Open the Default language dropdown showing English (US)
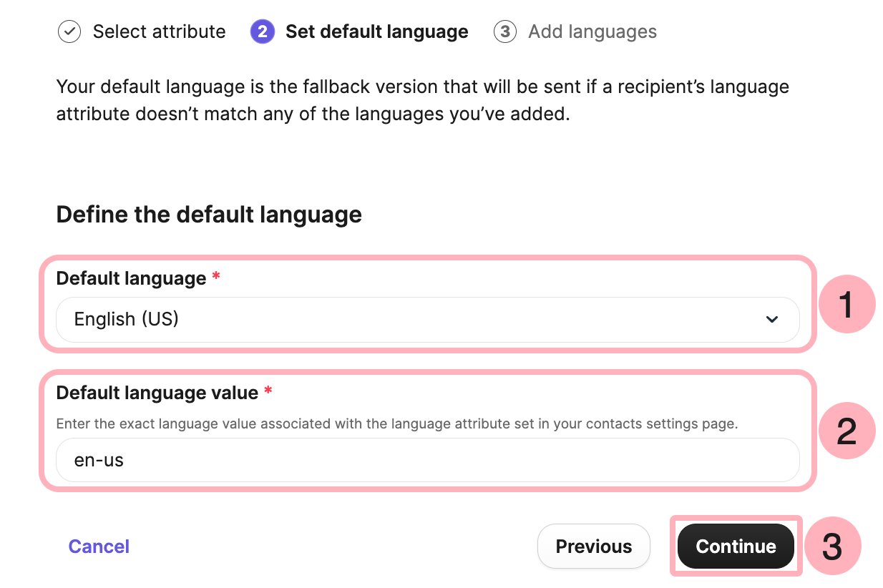 [428, 320]
